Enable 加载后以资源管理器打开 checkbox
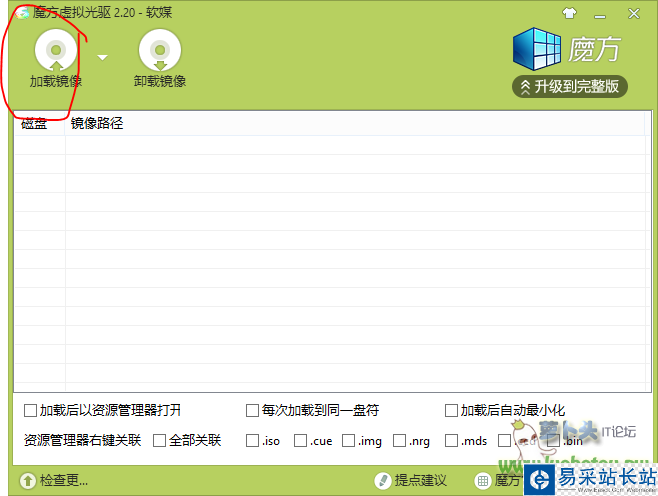The width and height of the screenshot is (658, 496). coord(30,410)
